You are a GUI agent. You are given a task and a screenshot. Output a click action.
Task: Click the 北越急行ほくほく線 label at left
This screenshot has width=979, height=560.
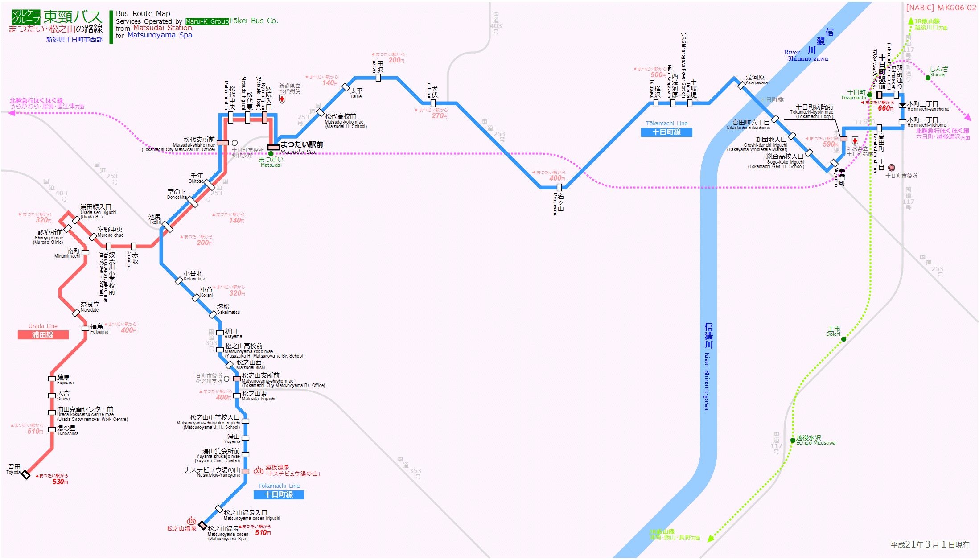(x=37, y=100)
